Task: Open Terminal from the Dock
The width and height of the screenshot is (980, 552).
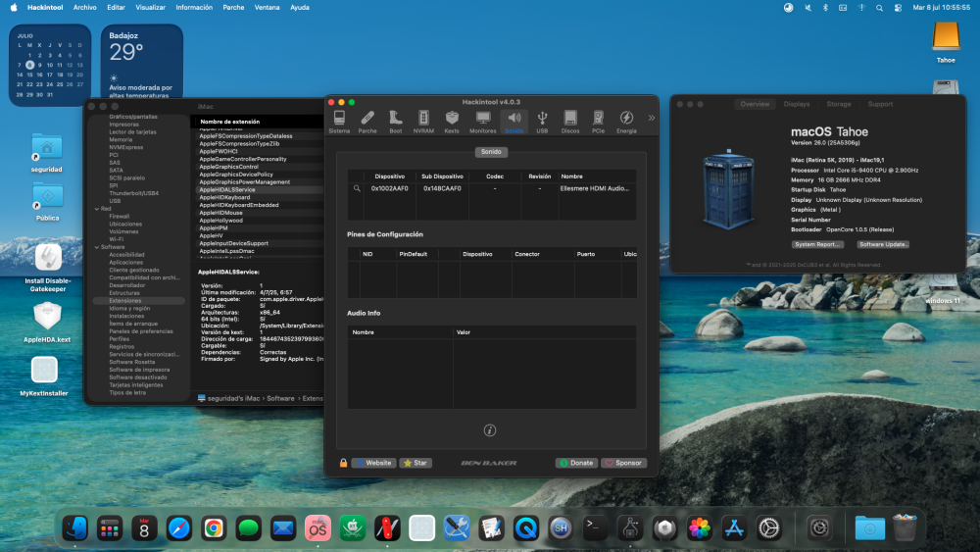Action: coord(595,528)
